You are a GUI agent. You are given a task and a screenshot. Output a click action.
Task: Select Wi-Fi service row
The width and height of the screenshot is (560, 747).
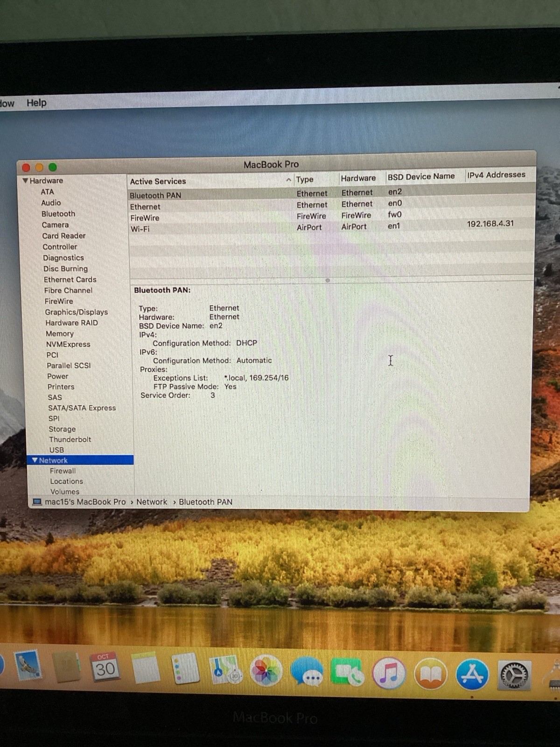[331, 227]
